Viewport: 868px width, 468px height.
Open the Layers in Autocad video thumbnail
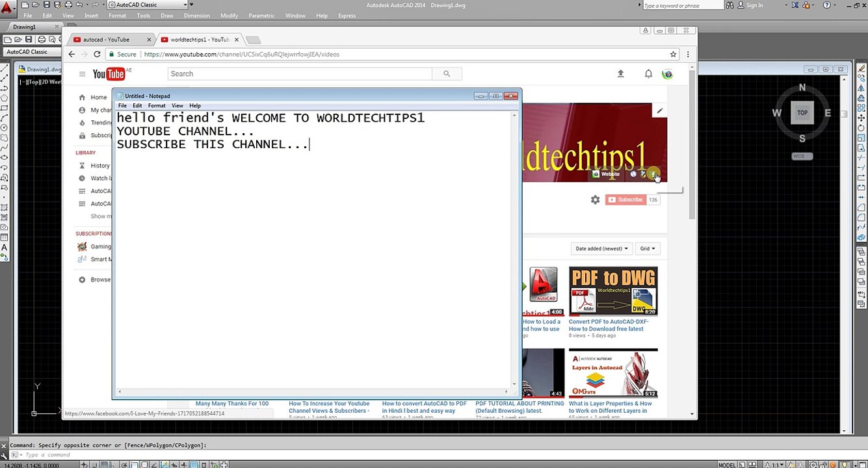613,373
